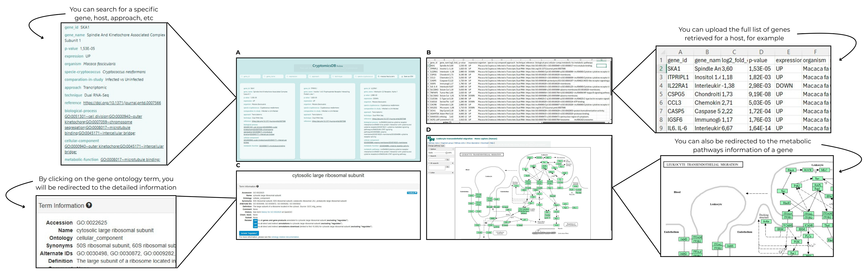Click the CXCR4 node in panel D pathway map

pyautogui.click(x=560, y=182)
